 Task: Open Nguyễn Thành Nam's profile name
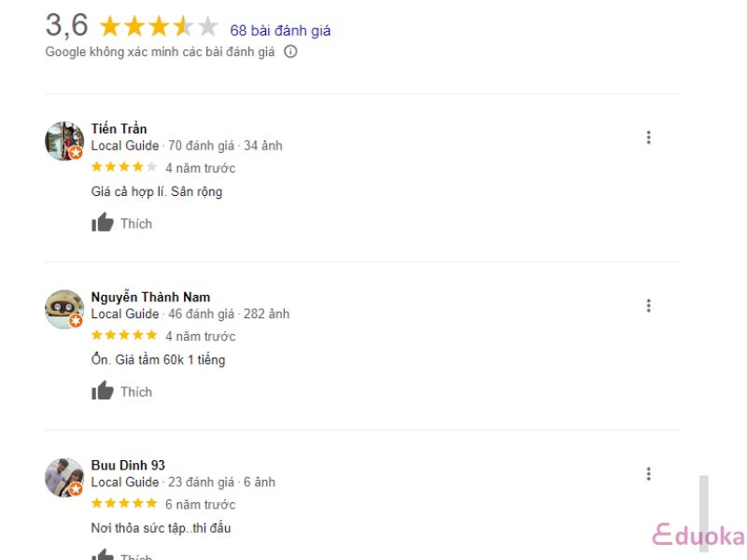150,297
